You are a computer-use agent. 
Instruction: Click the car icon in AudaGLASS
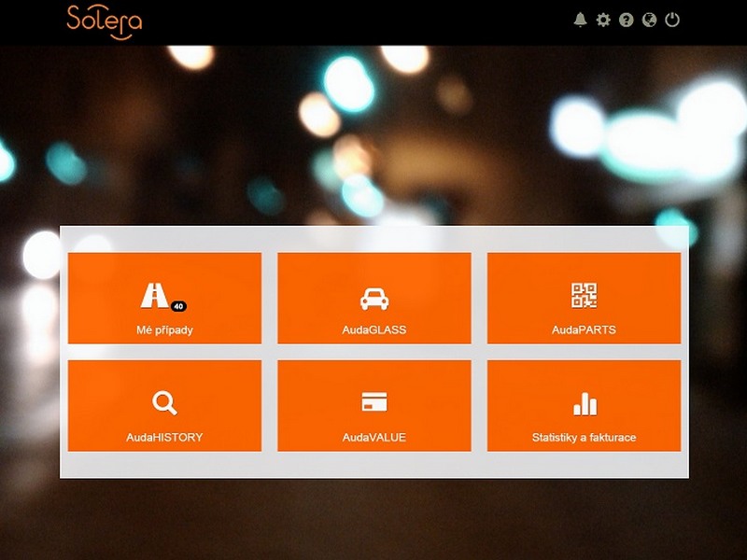pyautogui.click(x=374, y=299)
